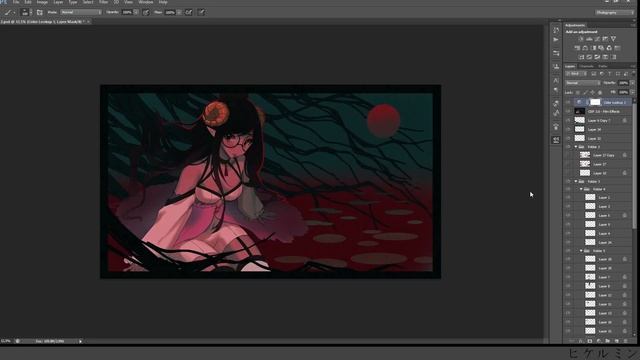Create a new group in Layers panel
Image resolution: width=640 pixels, height=360 pixels.
(607, 341)
